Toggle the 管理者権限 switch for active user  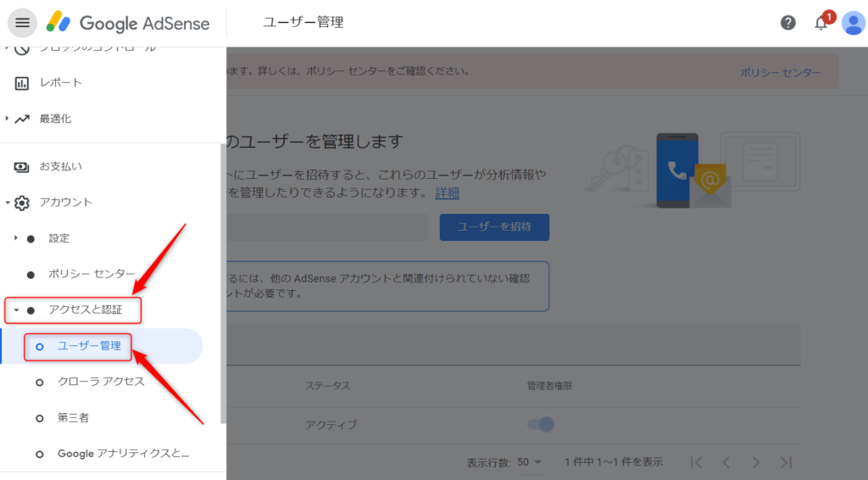click(x=541, y=424)
